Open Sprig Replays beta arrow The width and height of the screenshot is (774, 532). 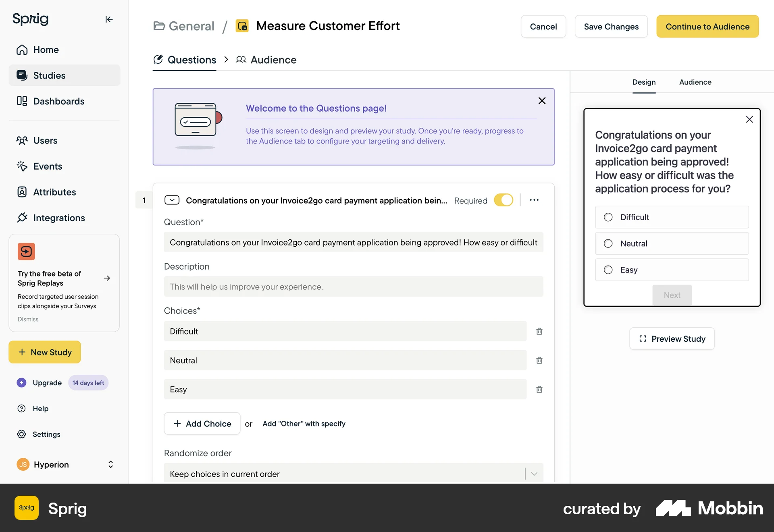tap(107, 278)
